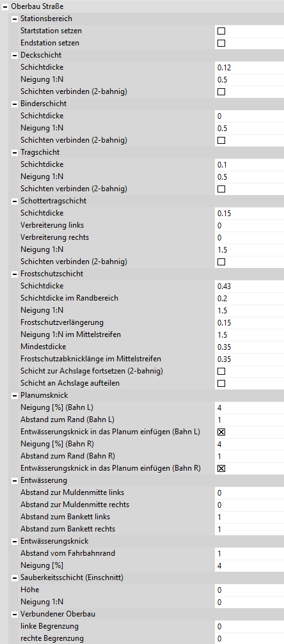The image size is (284, 644).
Task: Select the Mindestdicke value field
Action: (x=249, y=347)
